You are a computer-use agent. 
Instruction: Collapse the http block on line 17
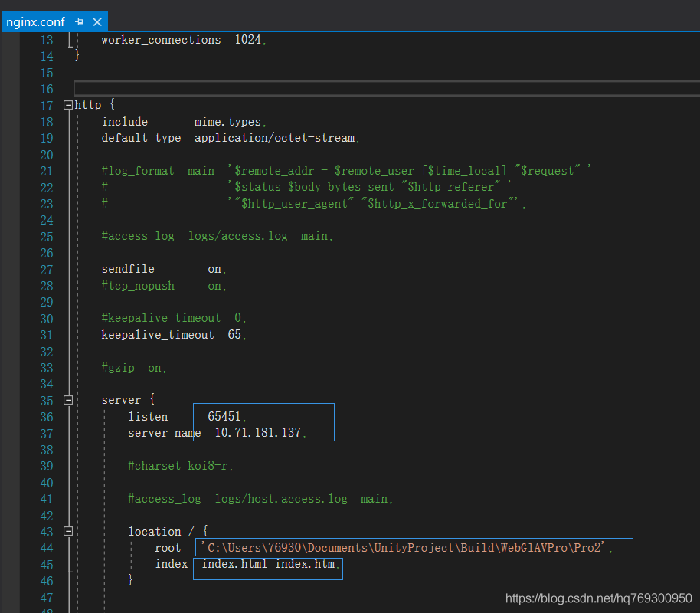click(68, 105)
